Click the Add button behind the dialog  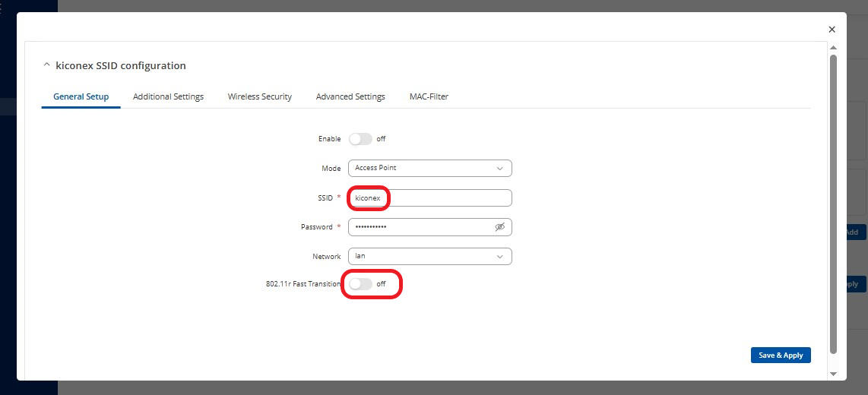point(854,232)
